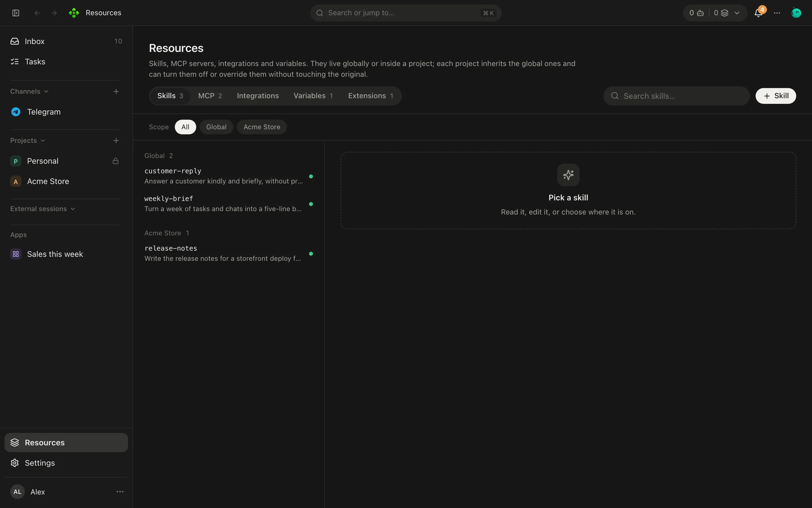Click the Alex profile avatar
This screenshot has height=508, width=812.
click(17, 492)
